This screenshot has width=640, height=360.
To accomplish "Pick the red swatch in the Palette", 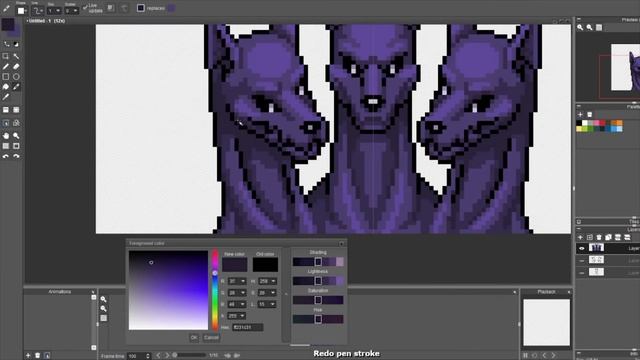I will coord(602,123).
